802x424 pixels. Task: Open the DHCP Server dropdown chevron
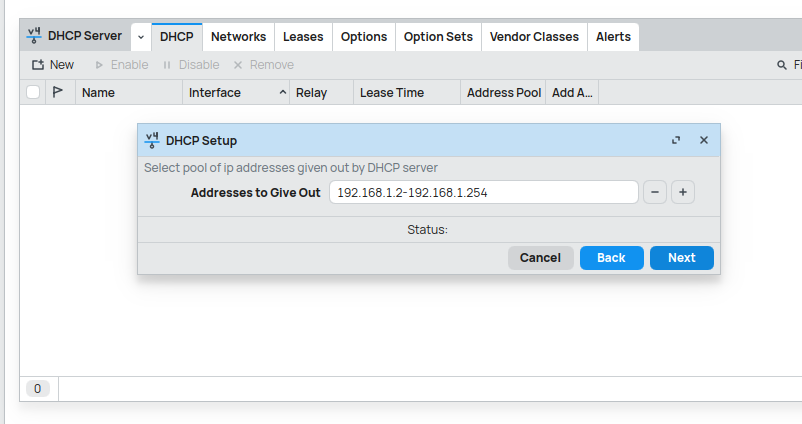[x=141, y=37]
